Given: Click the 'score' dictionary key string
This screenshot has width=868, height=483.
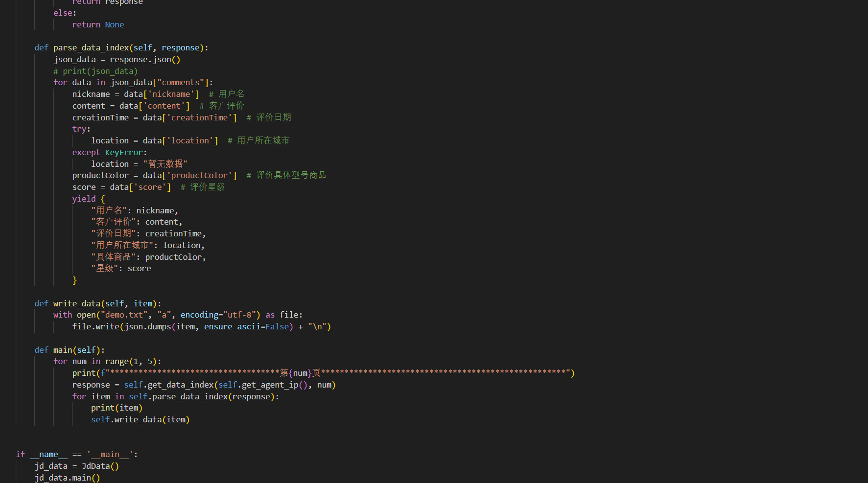Looking at the screenshot, I should tap(150, 187).
